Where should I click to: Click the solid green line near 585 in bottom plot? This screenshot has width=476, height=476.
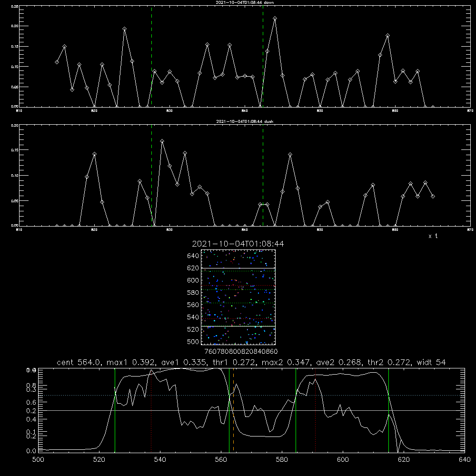pos(296,410)
